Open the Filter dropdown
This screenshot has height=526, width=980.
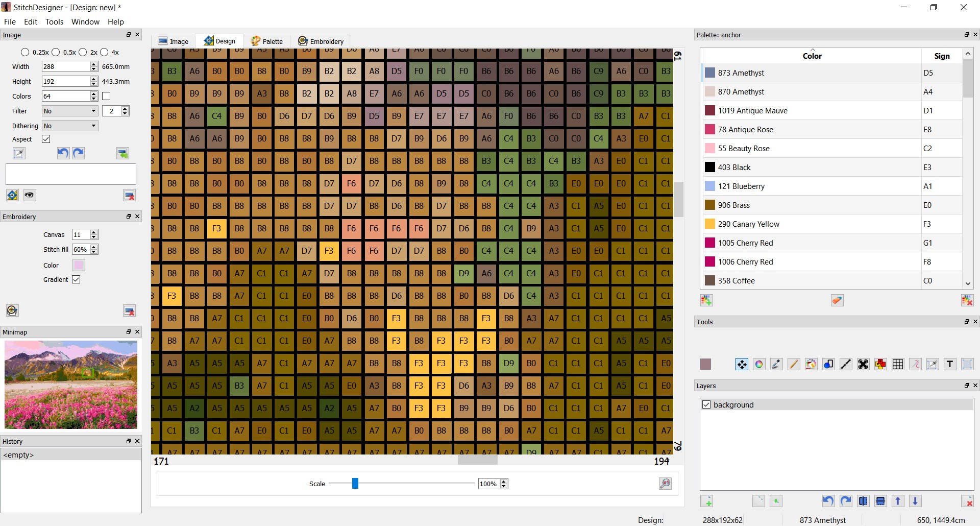(x=70, y=111)
